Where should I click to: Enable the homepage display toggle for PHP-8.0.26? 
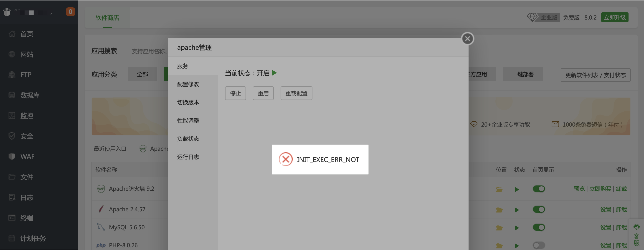click(539, 245)
